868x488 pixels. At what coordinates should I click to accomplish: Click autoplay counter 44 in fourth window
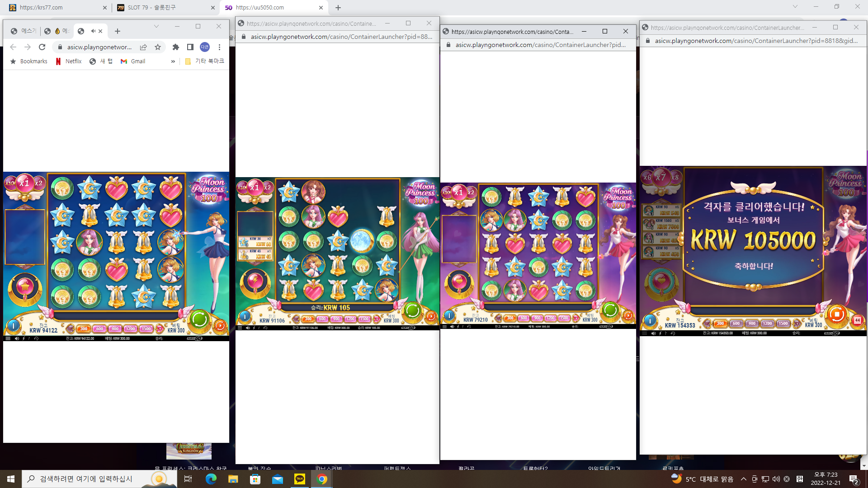point(858,320)
